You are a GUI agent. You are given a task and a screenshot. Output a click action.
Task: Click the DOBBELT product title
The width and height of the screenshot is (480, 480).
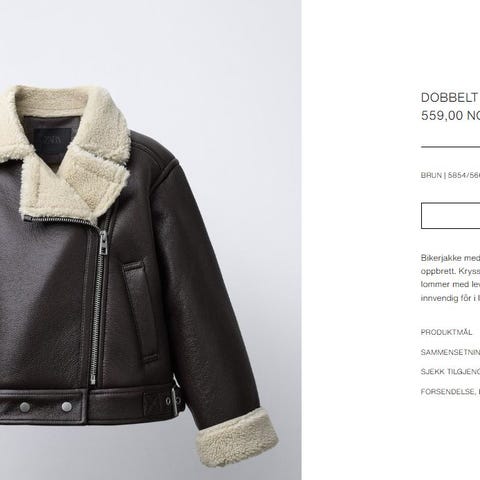(x=449, y=98)
